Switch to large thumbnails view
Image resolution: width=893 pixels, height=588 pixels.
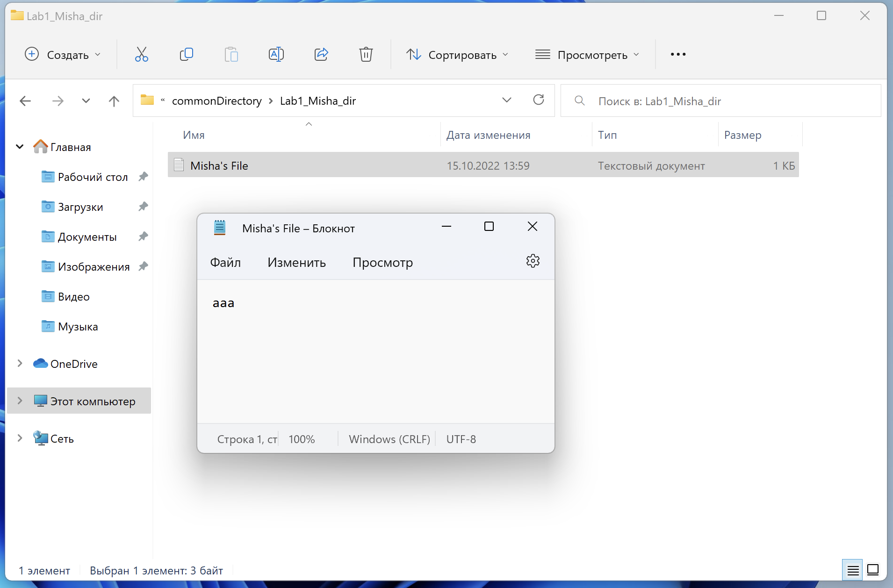[872, 570]
